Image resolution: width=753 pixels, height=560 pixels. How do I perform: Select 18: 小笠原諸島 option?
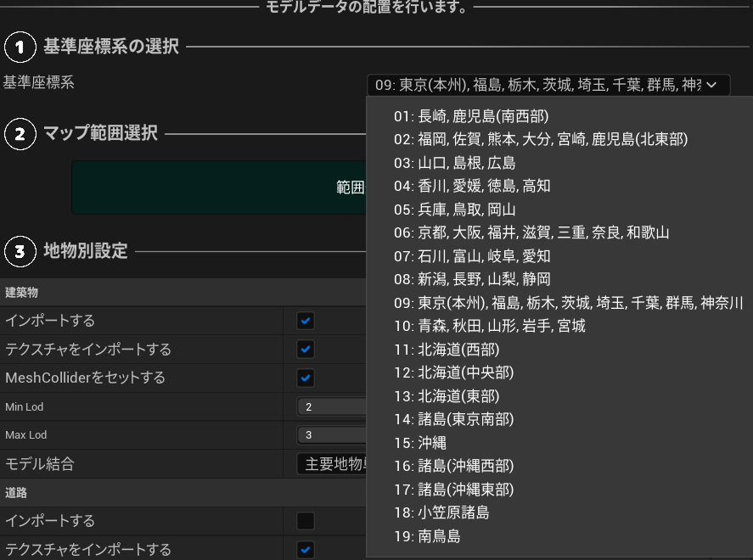(x=441, y=512)
